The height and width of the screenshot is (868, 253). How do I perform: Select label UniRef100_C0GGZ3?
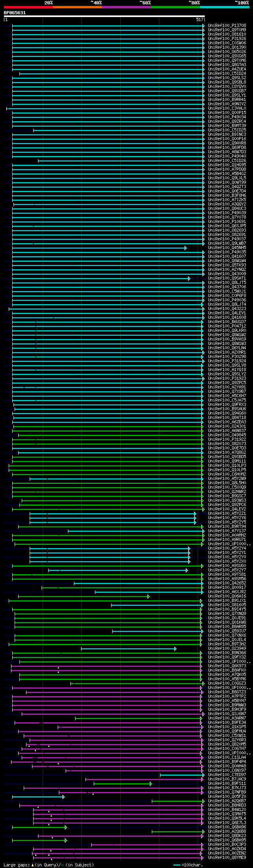[227, 683]
